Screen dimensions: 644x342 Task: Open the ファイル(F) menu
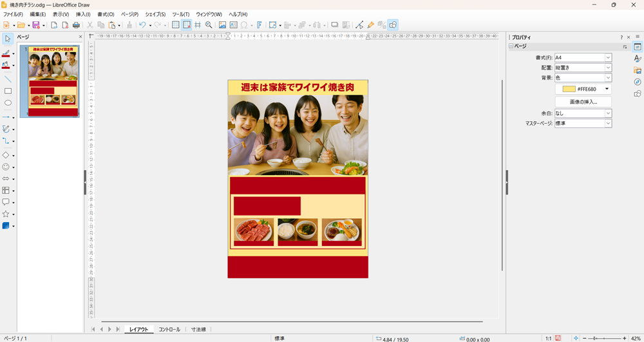13,14
